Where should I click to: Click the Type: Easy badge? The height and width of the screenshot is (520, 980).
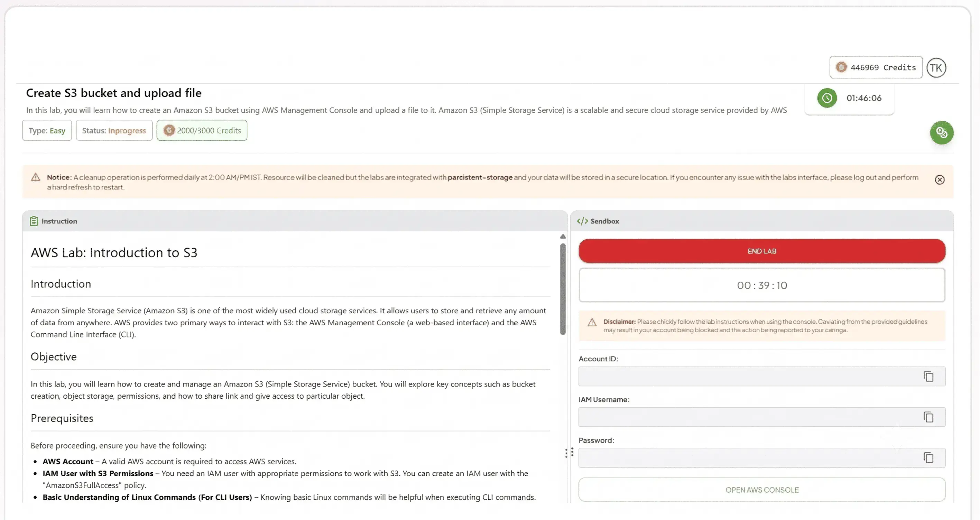pyautogui.click(x=47, y=130)
